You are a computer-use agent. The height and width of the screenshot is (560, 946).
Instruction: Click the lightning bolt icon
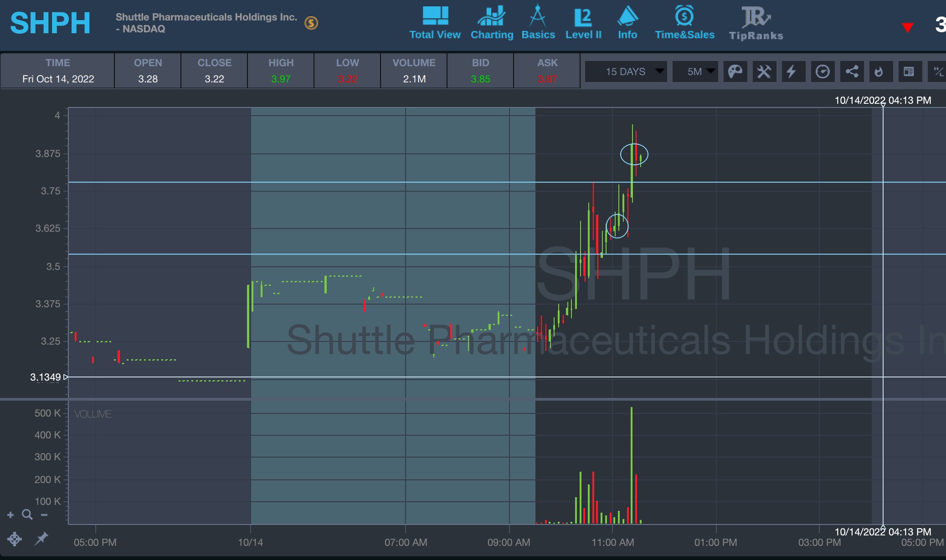pyautogui.click(x=792, y=71)
